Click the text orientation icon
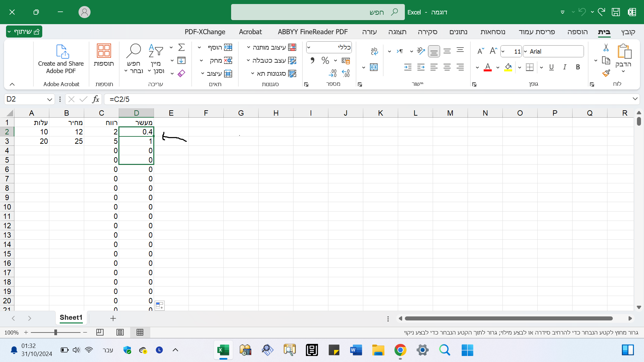 [421, 51]
